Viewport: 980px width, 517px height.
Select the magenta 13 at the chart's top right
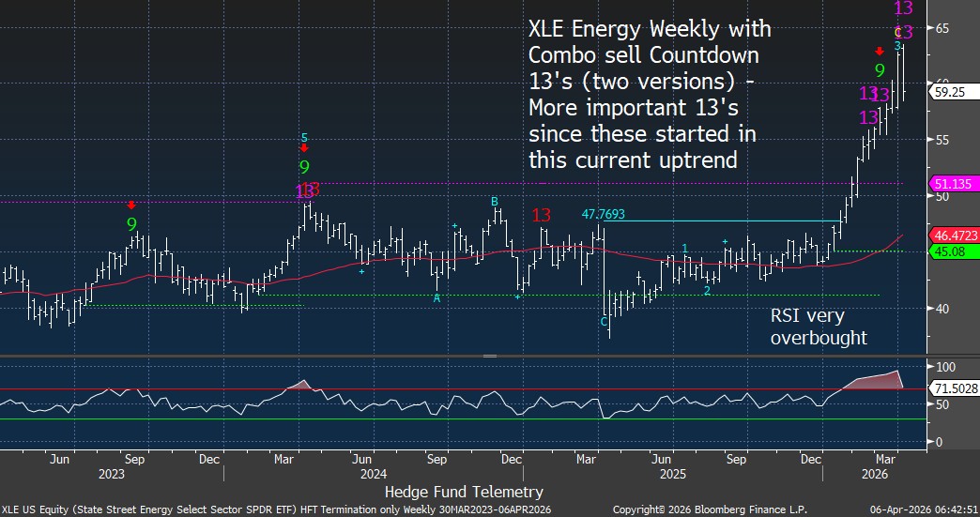pyautogui.click(x=903, y=8)
